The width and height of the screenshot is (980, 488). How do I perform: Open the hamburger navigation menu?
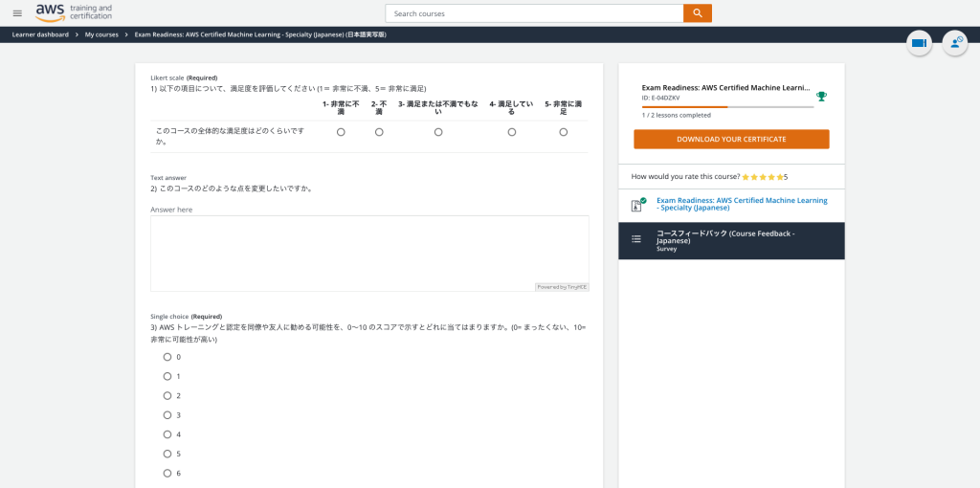[17, 13]
